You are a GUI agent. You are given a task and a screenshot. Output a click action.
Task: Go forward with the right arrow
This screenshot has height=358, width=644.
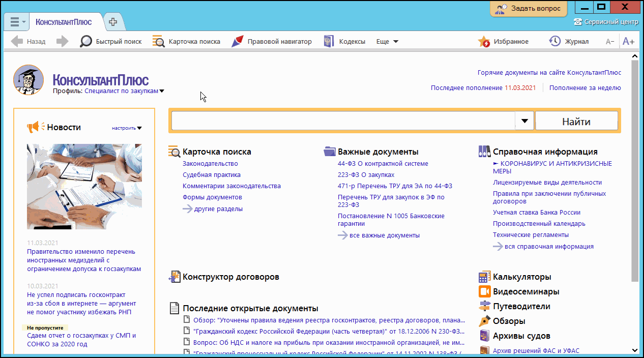tap(62, 42)
